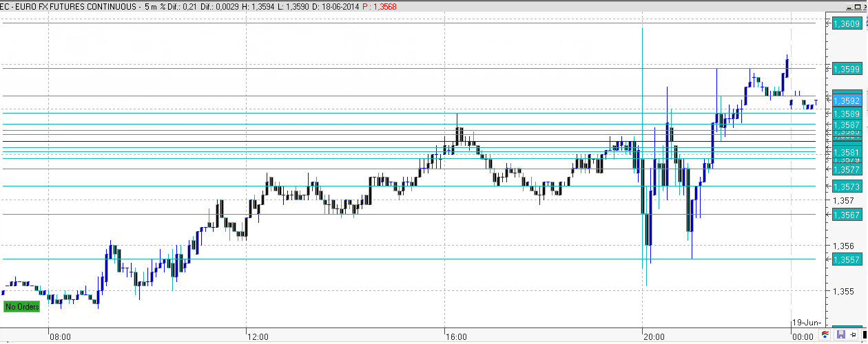Select the 1,3573 price level tag
This screenshot has height=344, width=868.
847,186
